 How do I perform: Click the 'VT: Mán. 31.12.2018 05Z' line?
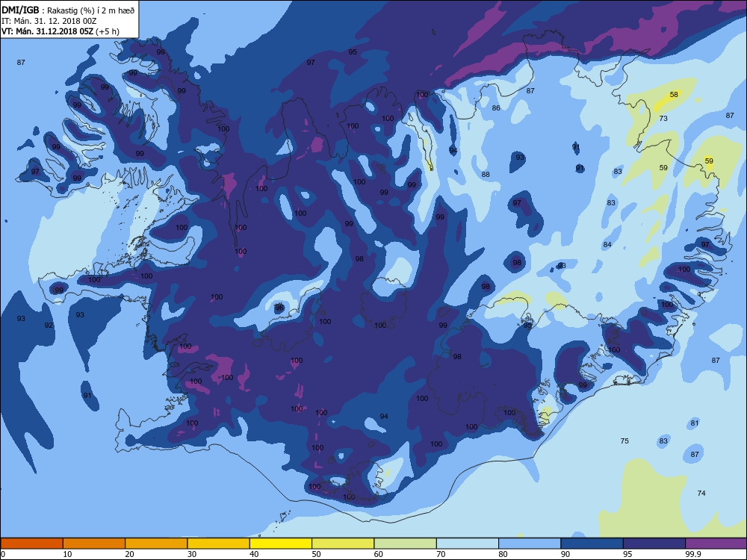[47, 31]
